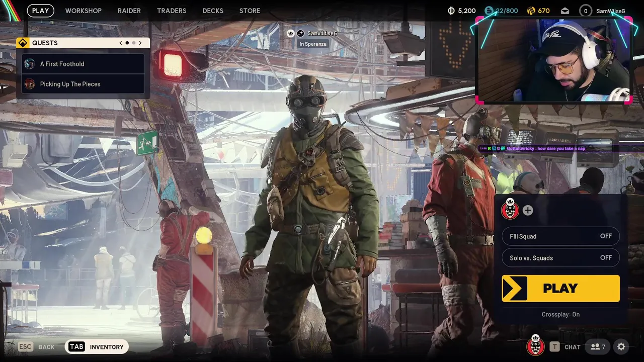This screenshot has height=362, width=644.
Task: Start matchmaking with the yellow PLAY button
Action: pos(560,289)
